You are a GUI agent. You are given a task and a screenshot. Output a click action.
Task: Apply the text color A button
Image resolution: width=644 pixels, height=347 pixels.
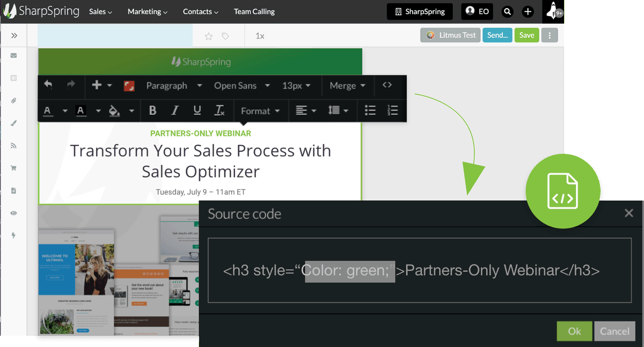(48, 111)
